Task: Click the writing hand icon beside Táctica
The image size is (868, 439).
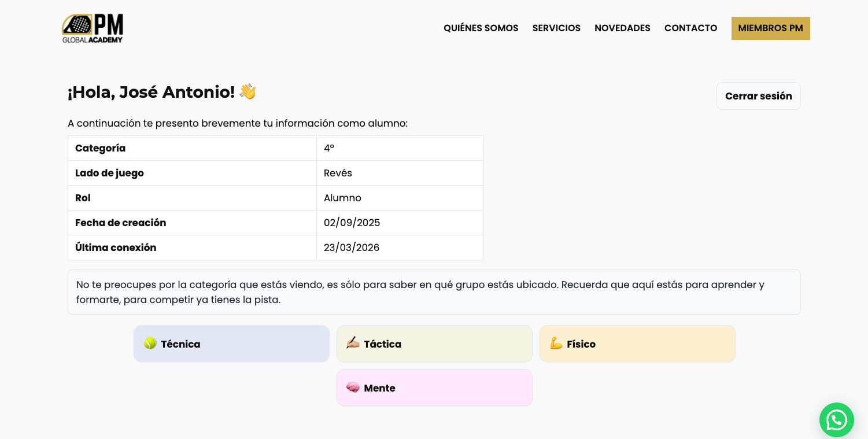Action: [x=353, y=343]
